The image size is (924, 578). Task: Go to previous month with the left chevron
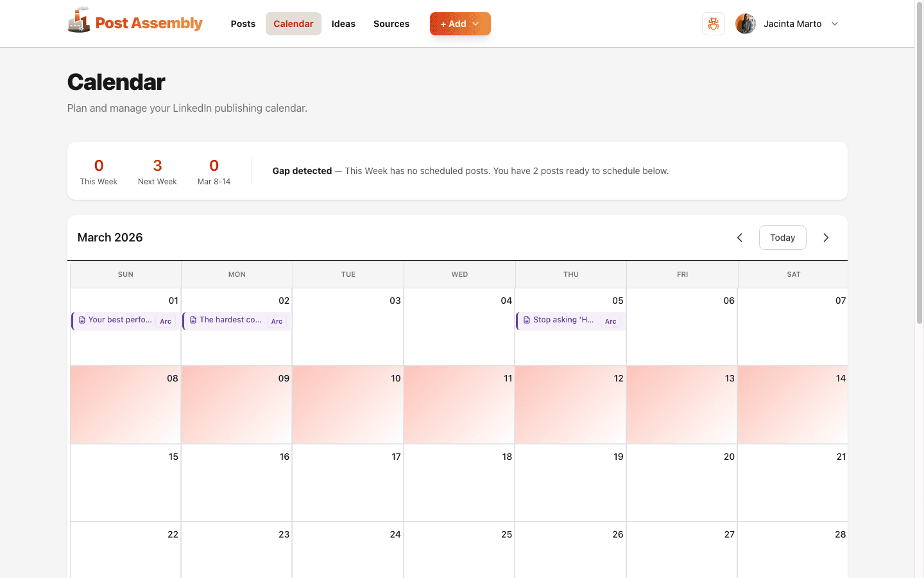739,237
